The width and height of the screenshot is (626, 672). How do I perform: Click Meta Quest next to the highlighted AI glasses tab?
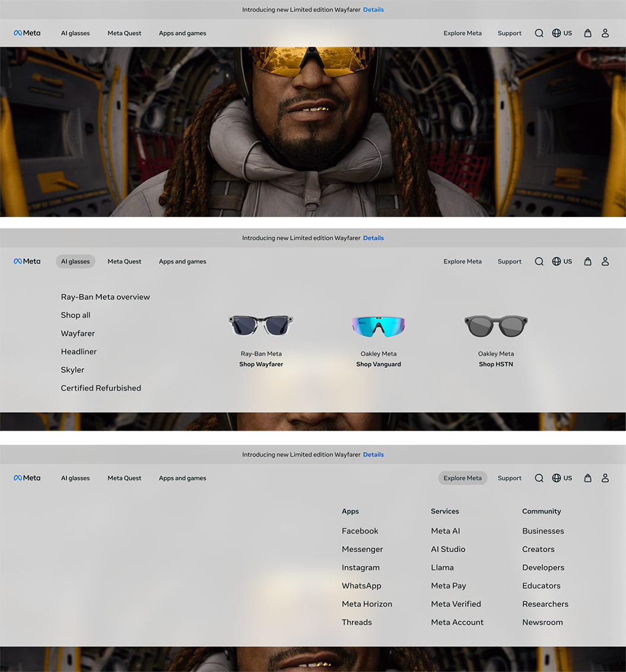(x=125, y=262)
